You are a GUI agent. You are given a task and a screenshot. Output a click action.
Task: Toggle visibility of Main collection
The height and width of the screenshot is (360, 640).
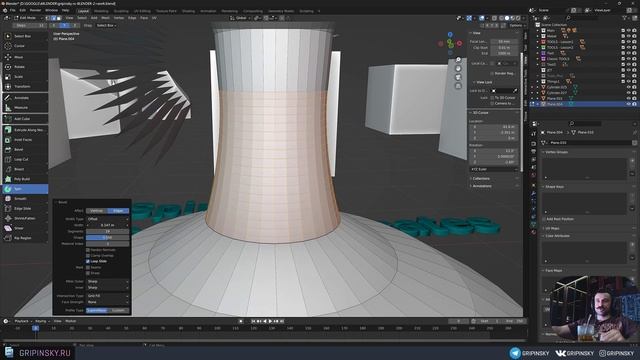pos(629,30)
